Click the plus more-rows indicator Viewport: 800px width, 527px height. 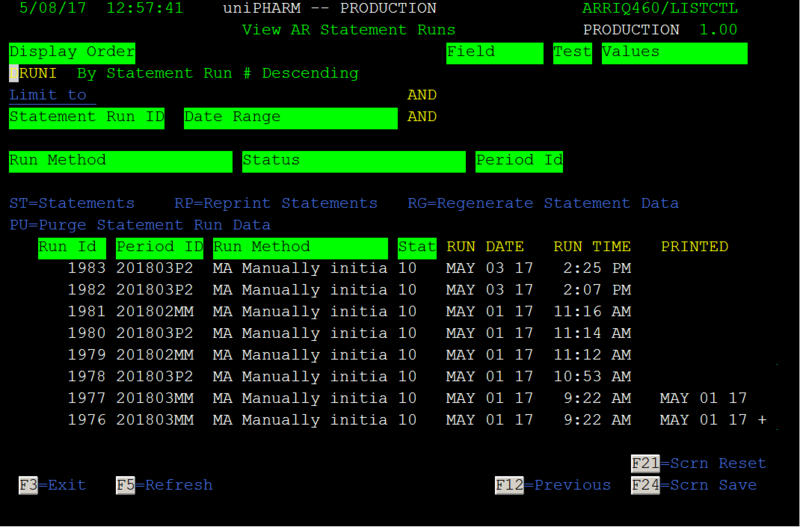[x=762, y=420]
